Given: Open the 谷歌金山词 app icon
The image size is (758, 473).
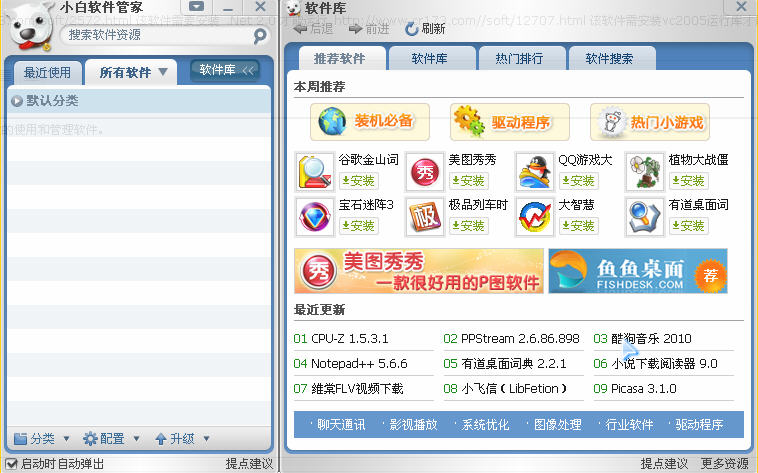Looking at the screenshot, I should click(315, 172).
